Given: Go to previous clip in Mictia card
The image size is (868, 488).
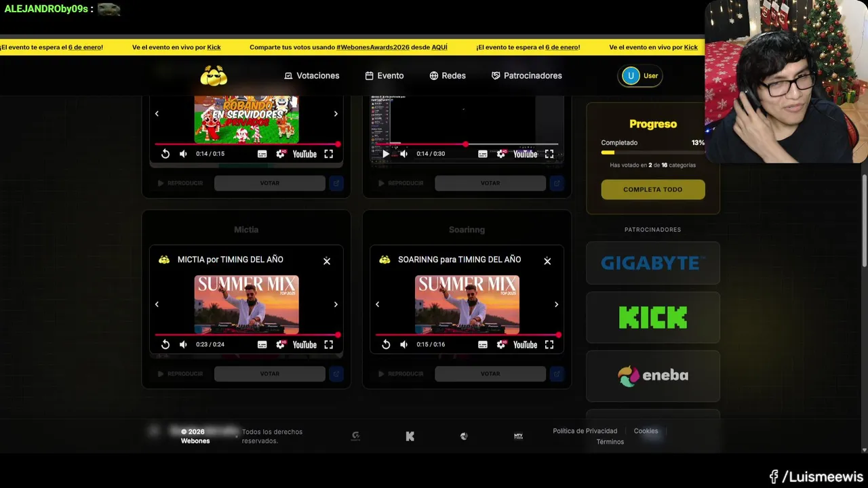Looking at the screenshot, I should coord(157,304).
